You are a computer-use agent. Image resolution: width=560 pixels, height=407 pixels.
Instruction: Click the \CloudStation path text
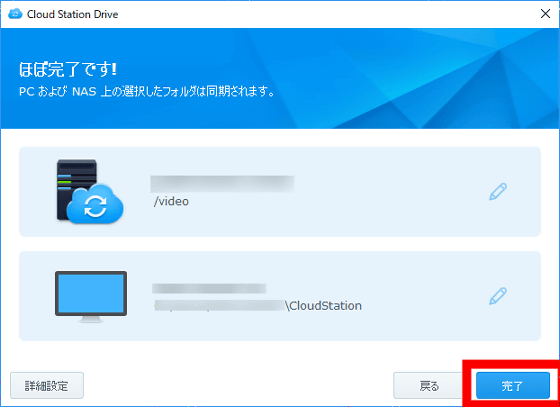323,306
